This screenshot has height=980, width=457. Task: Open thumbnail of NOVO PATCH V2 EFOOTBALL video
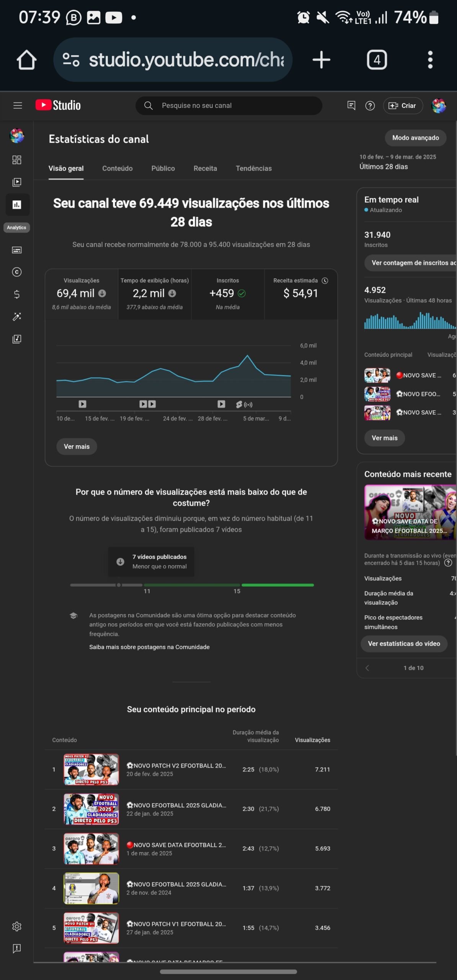91,769
